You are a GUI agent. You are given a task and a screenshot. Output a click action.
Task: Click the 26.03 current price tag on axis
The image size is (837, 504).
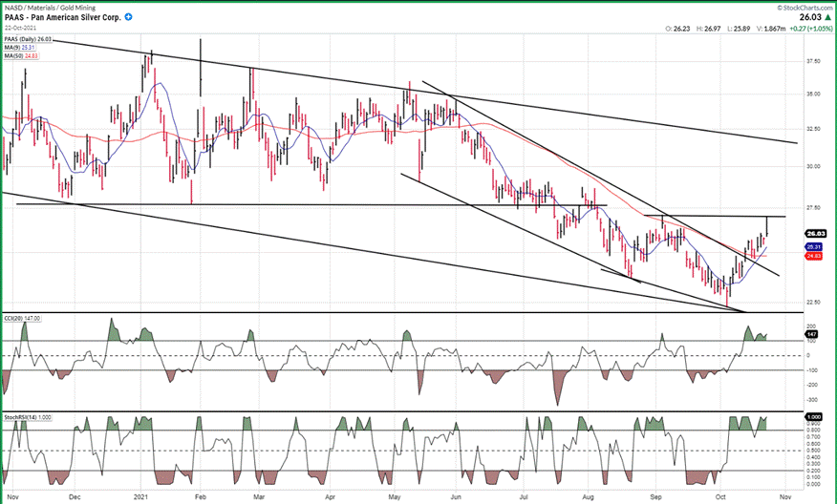click(815, 233)
